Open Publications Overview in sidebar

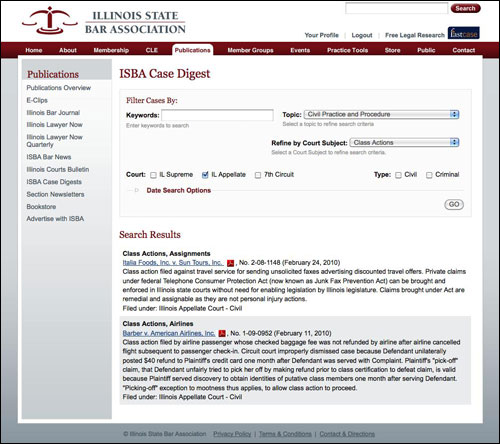[x=58, y=88]
